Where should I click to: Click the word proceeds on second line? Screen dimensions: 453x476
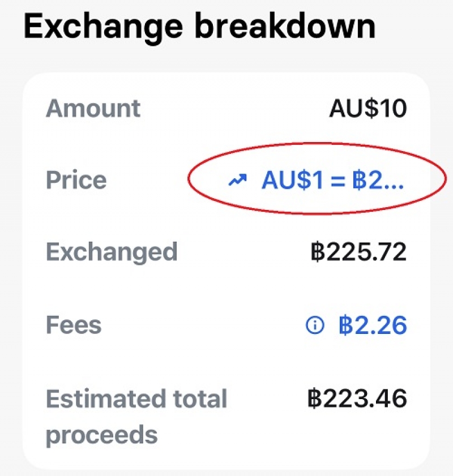point(102,435)
